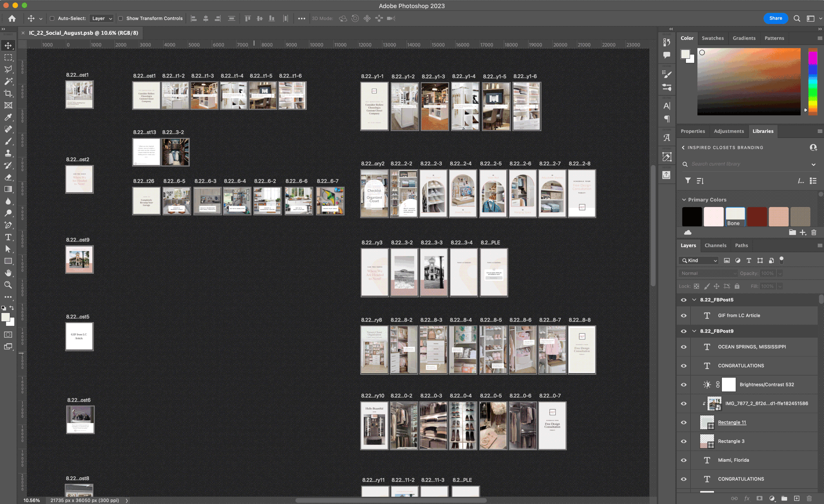The width and height of the screenshot is (824, 504).
Task: Create a new layer icon
Action: point(797,498)
